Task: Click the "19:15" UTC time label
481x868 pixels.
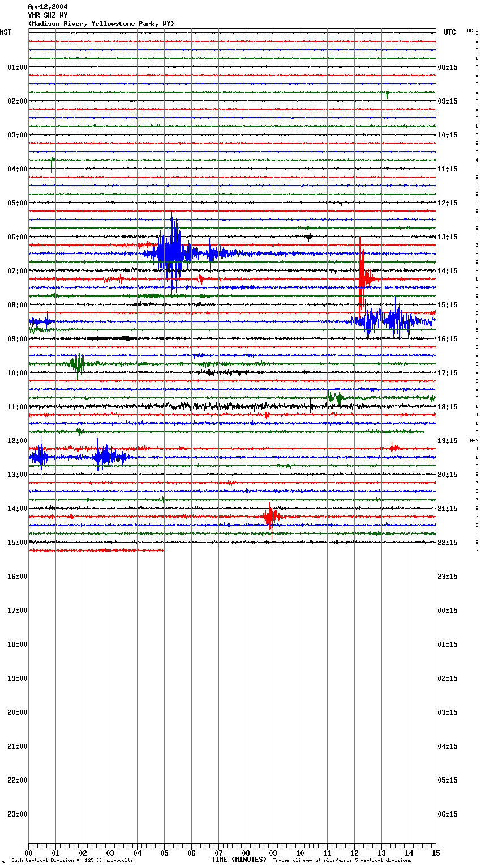Action: click(x=448, y=441)
